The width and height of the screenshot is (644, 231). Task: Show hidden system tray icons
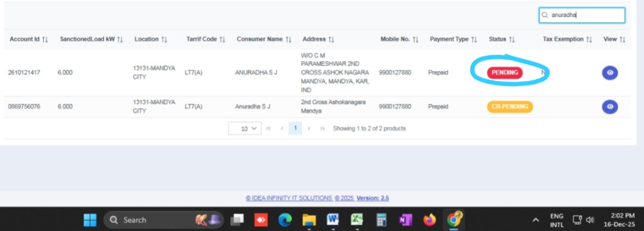pos(536,220)
